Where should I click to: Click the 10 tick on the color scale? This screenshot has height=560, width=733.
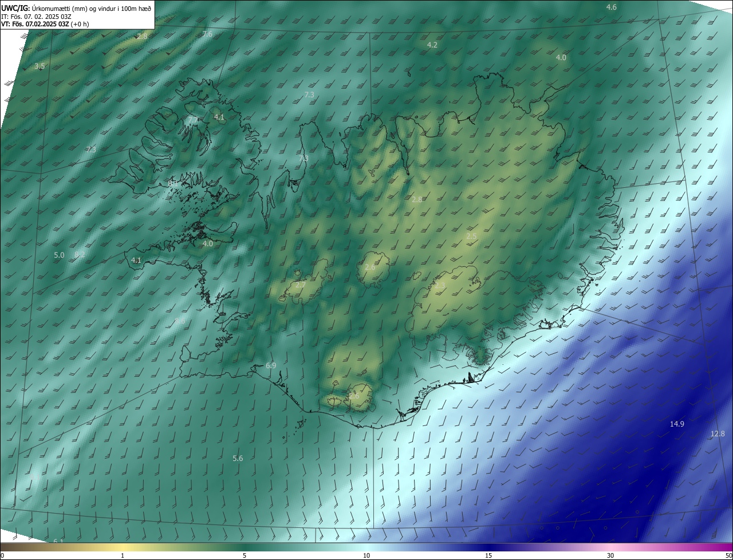(x=366, y=555)
